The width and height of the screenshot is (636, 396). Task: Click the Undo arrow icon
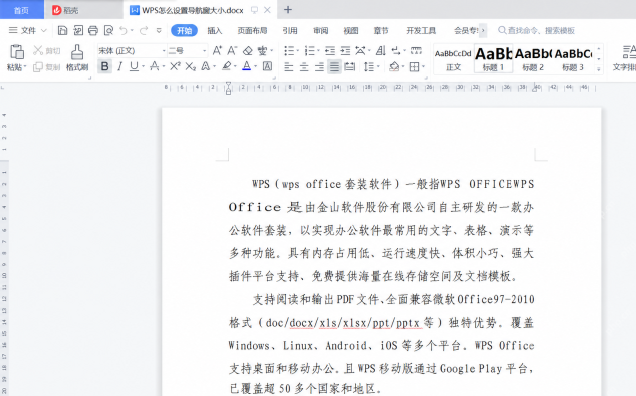pyautogui.click(x=123, y=30)
